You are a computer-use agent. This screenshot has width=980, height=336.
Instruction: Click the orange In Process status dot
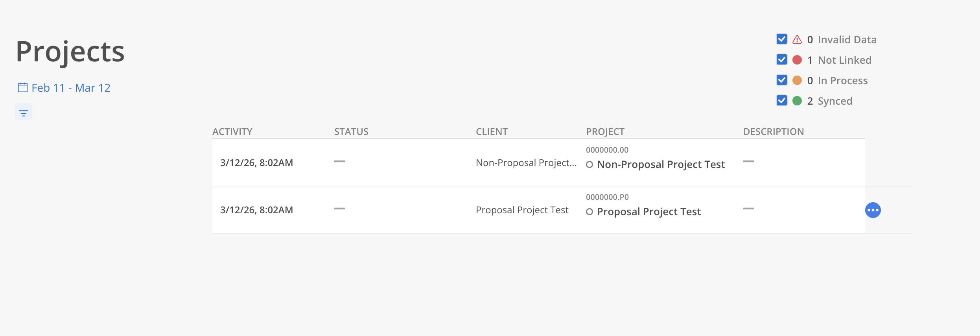click(797, 80)
